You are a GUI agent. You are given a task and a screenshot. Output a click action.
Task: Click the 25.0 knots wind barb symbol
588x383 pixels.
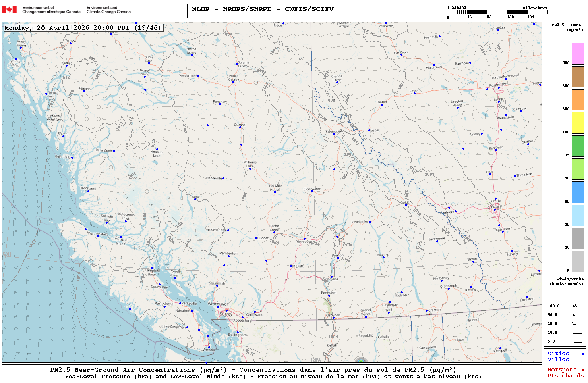point(577,323)
